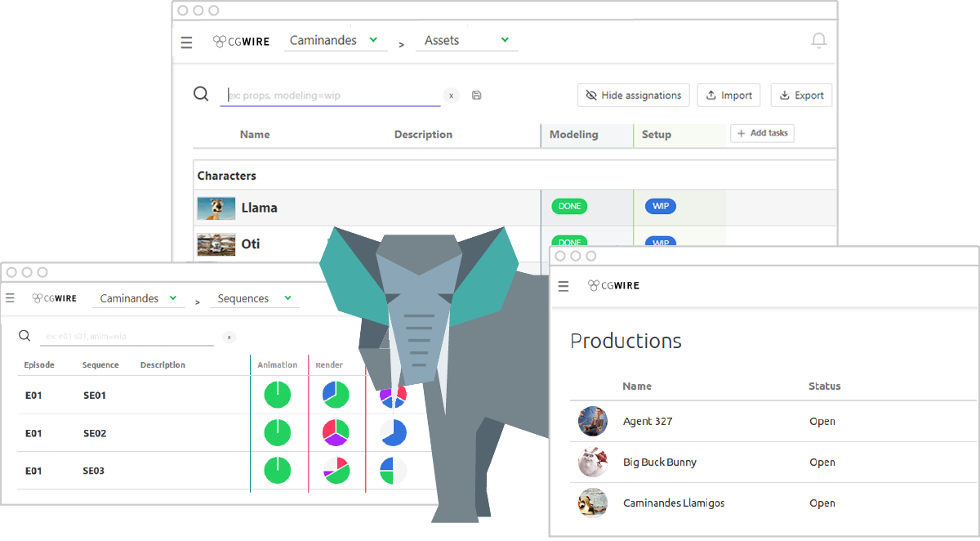Open the Assets section dropdown
980x541 pixels.
(x=466, y=40)
